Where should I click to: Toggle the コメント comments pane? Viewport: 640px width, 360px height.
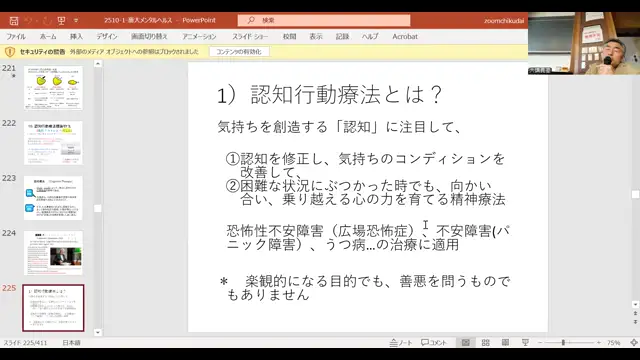434,342
